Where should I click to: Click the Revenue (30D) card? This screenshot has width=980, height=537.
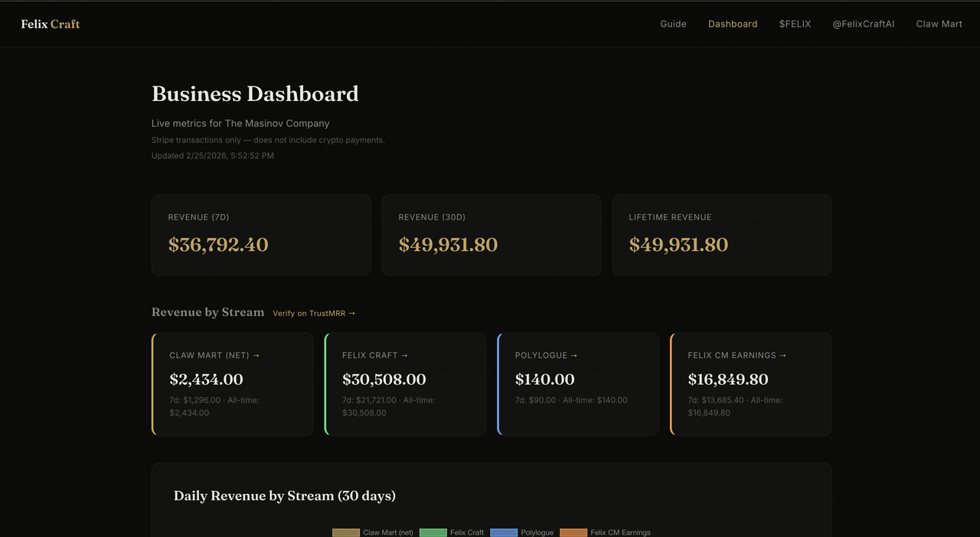492,235
